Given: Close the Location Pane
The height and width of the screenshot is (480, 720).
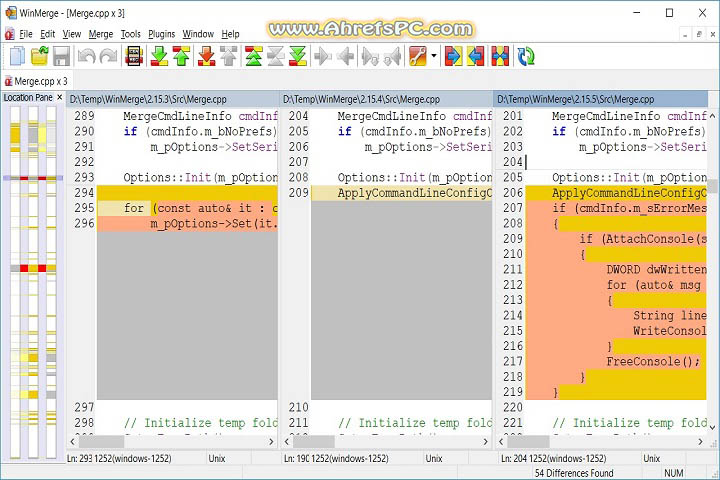Looking at the screenshot, I should click(x=59, y=97).
